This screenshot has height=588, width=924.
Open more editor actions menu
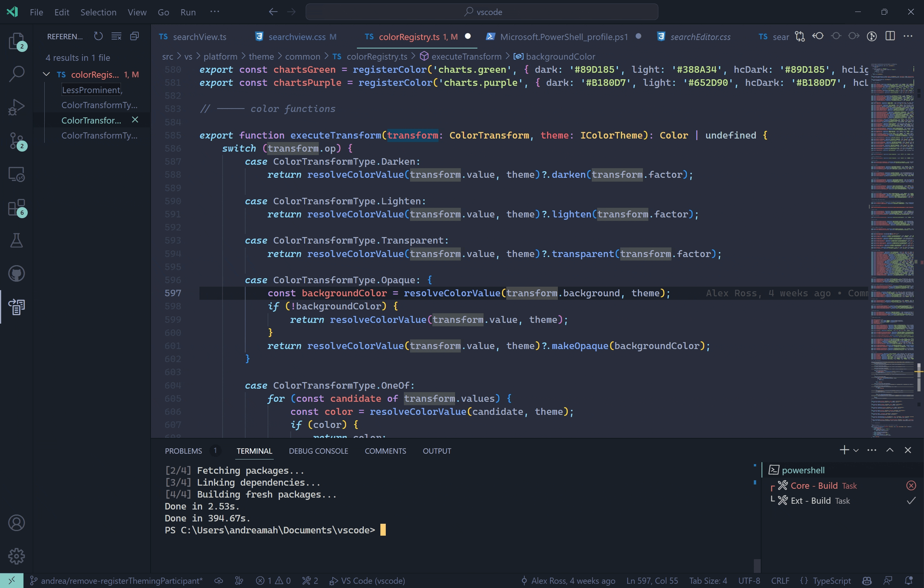[908, 36]
